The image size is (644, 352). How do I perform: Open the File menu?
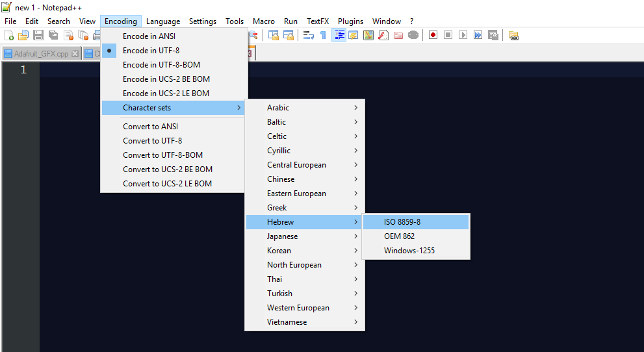[10, 21]
